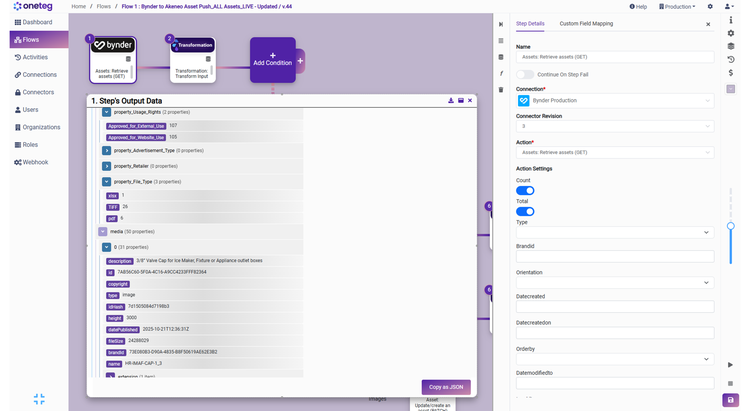
Task: Click the Flows breadcrumb link
Action: click(x=103, y=7)
